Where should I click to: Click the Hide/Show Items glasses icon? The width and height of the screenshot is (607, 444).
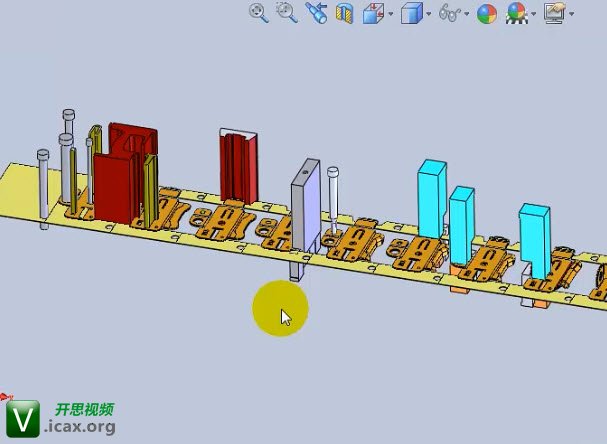click(450, 14)
